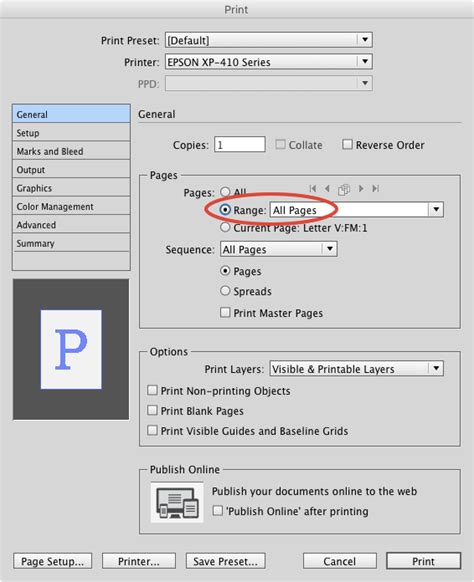
Task: Open the Printer selection dropdown
Action: pos(269,62)
